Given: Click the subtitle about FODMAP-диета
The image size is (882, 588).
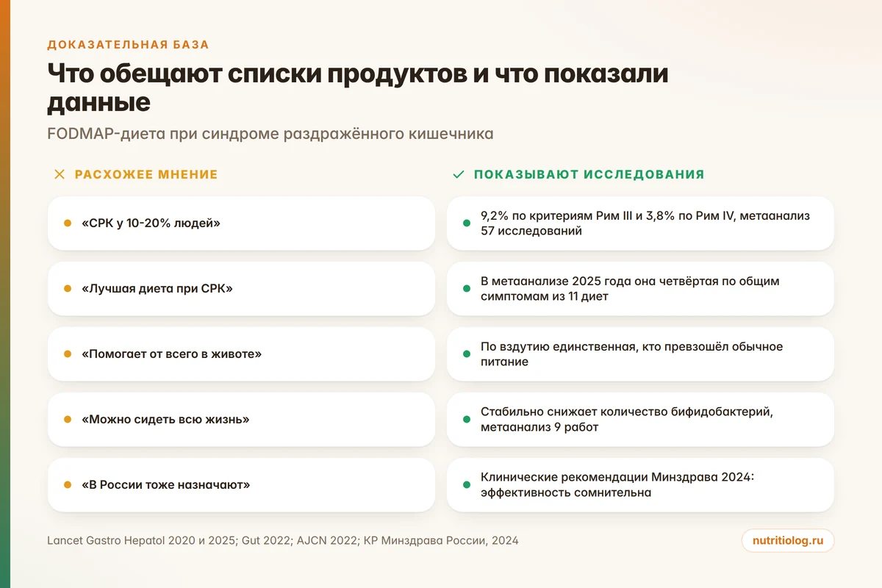Looking at the screenshot, I should [270, 134].
